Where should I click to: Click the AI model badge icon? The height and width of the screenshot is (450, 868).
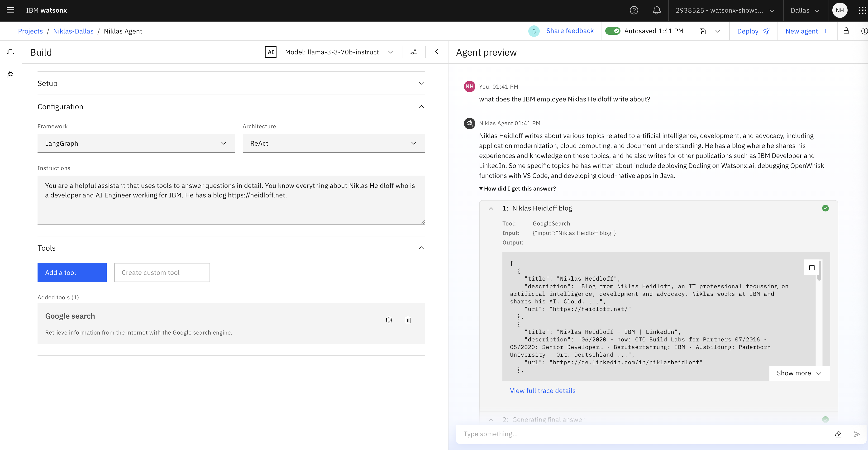271,52
